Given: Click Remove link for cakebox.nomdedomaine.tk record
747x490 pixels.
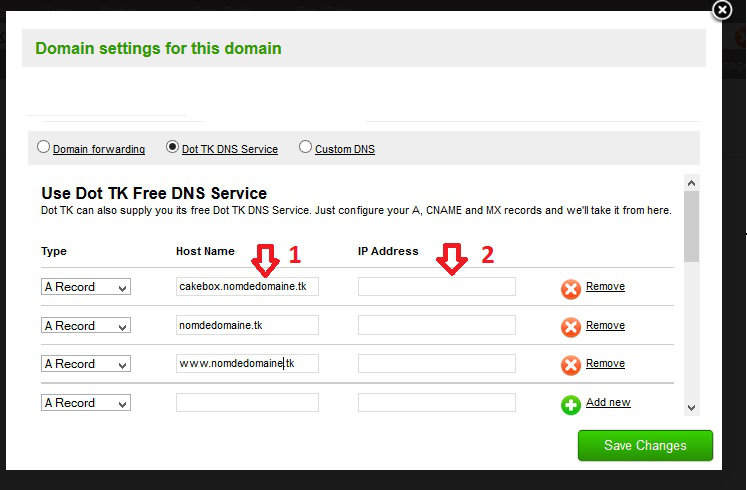Looking at the screenshot, I should [605, 286].
